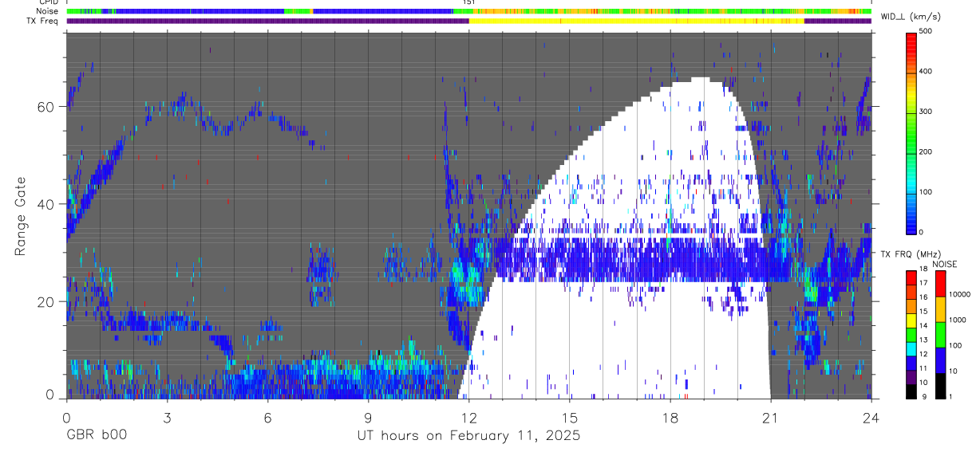Click the TX Freq strip above the plot

(468, 21)
